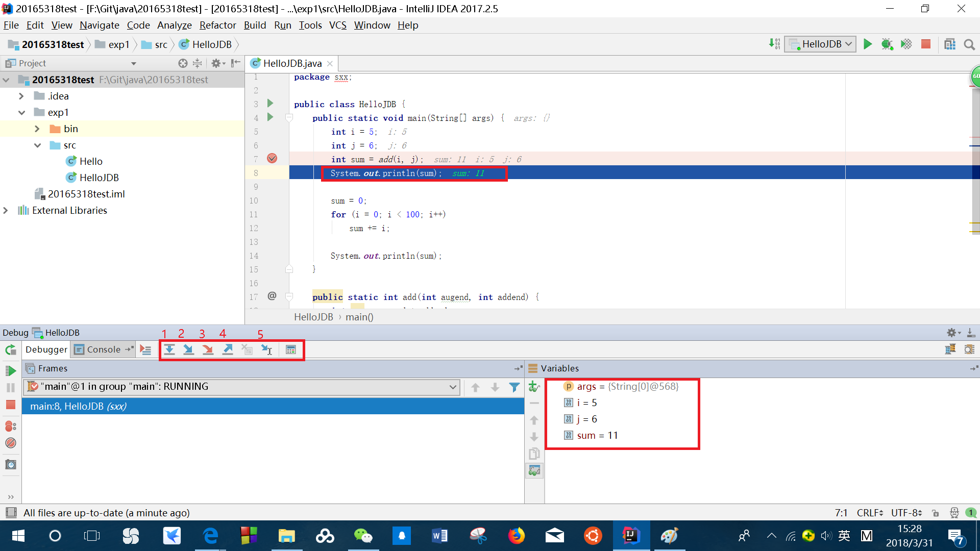Click the Evaluate Expression icon

pyautogui.click(x=291, y=349)
